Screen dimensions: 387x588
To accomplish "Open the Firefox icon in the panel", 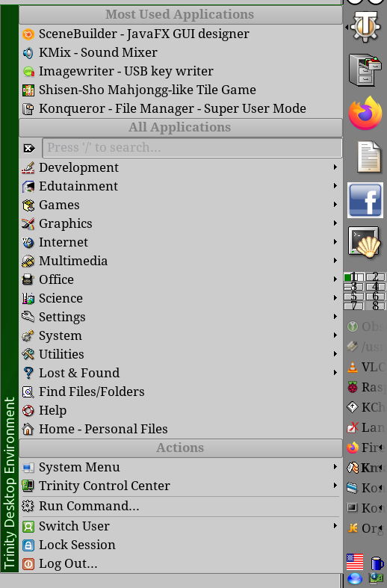I will tap(365, 114).
